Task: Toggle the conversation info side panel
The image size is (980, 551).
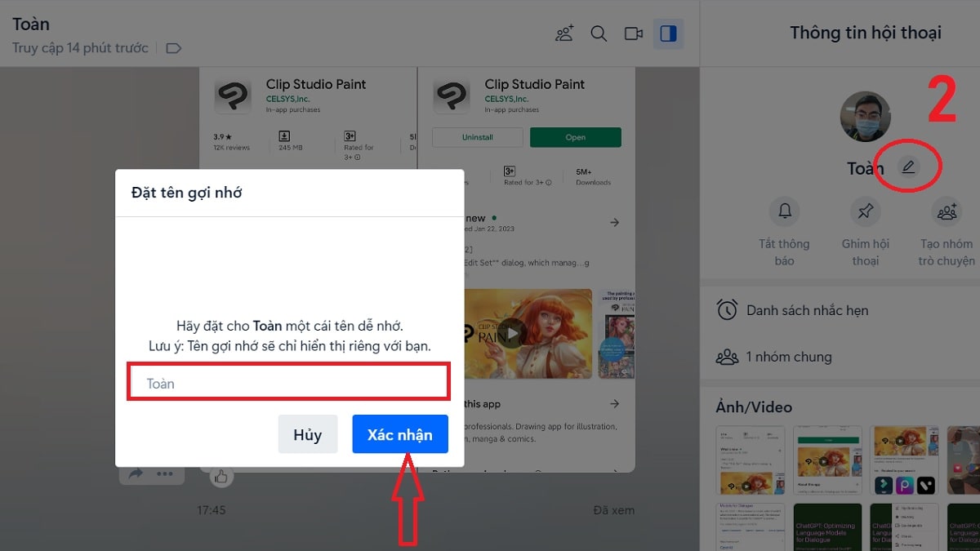Action: [x=668, y=33]
